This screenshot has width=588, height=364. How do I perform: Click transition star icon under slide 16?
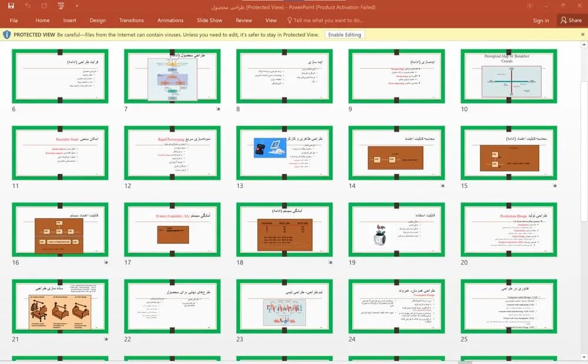[x=106, y=262]
